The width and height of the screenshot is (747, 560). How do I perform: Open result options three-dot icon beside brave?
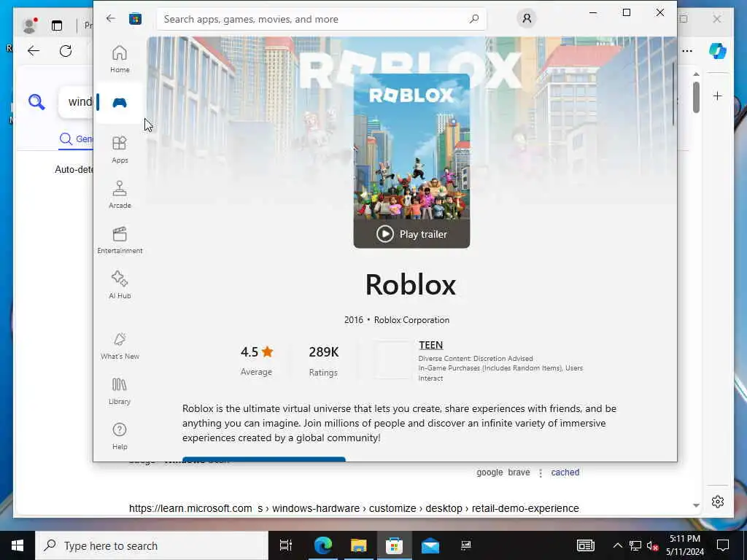coord(541,472)
